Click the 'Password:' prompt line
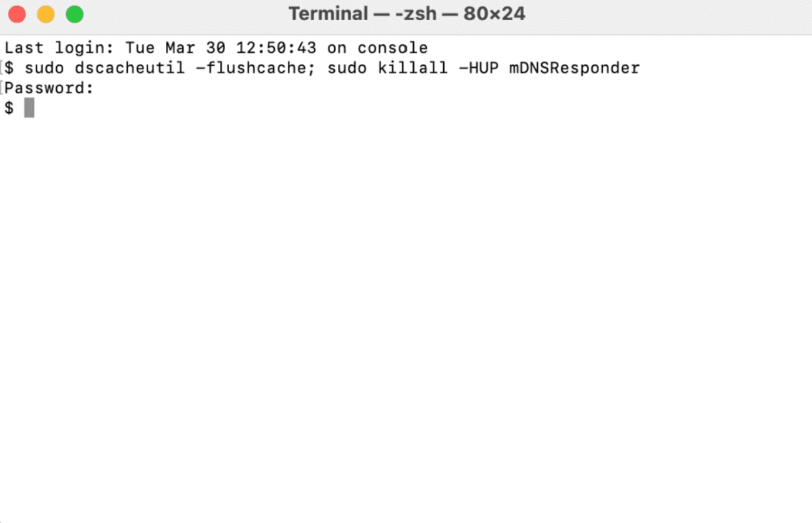 pos(50,88)
